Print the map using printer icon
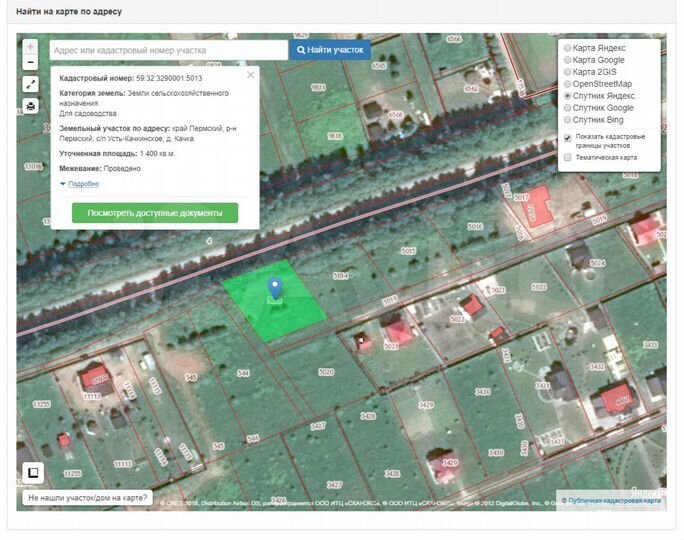Image resolution: width=684 pixels, height=540 pixels. tap(30, 105)
